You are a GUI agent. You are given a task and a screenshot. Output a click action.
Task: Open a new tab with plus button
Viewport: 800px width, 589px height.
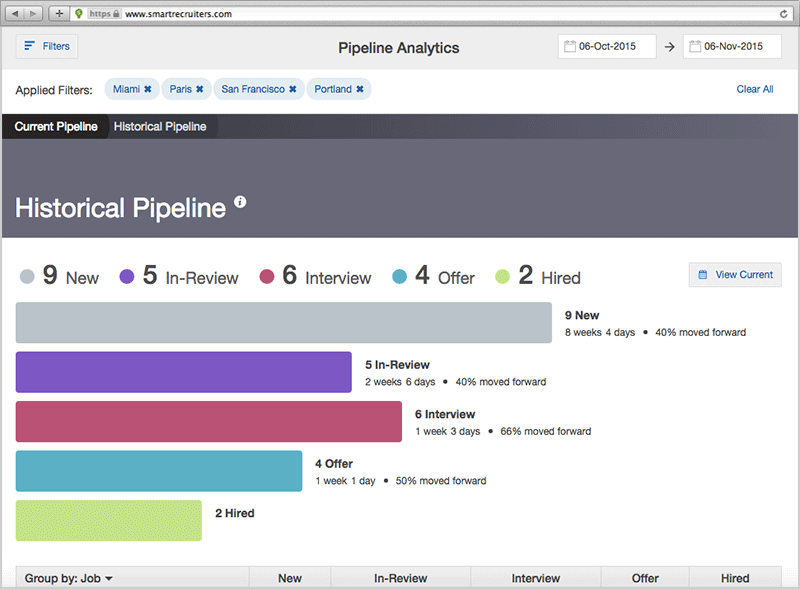[59, 13]
